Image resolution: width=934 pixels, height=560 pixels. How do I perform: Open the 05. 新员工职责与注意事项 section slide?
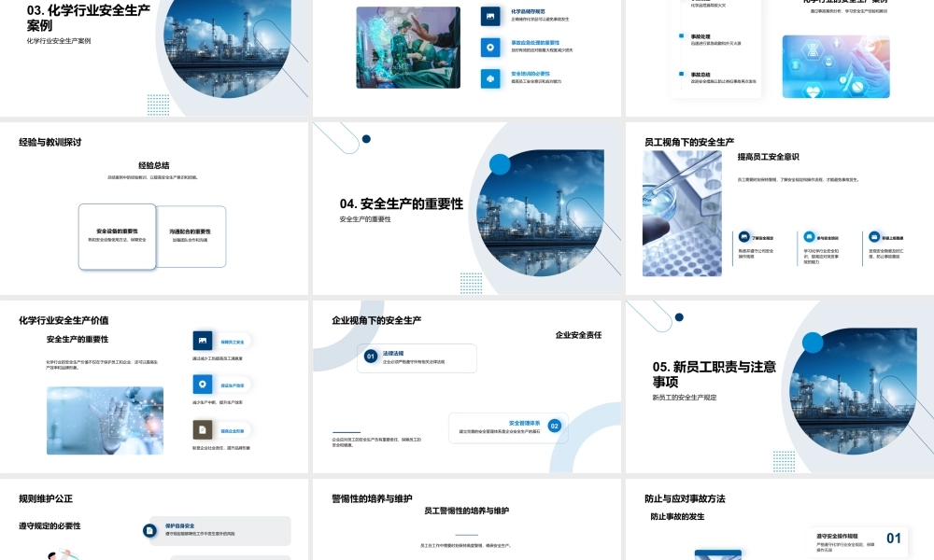pos(780,386)
